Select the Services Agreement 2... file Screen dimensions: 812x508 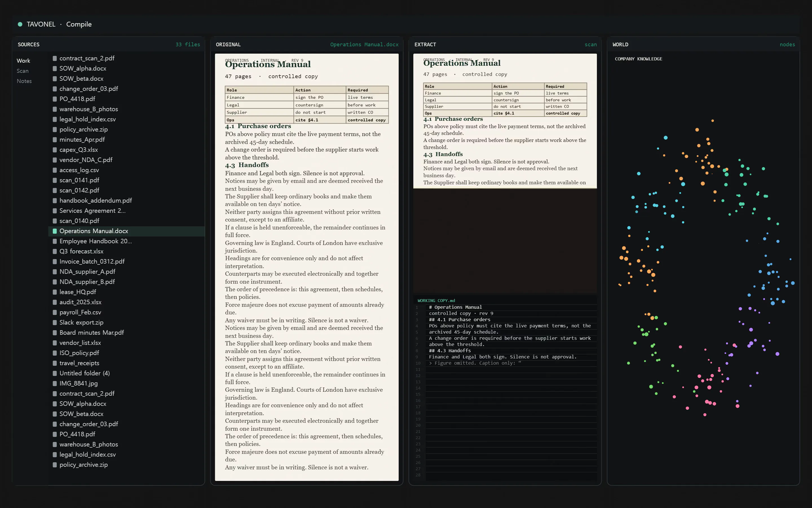127,211
